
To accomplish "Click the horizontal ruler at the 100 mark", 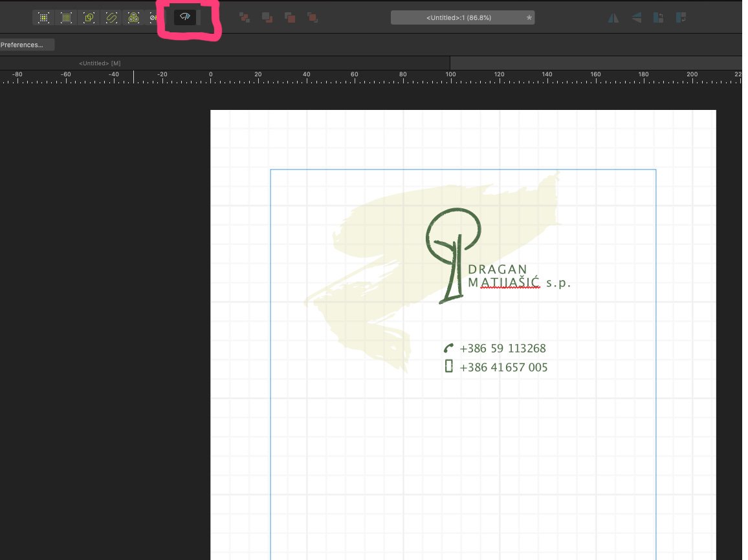I will point(450,77).
